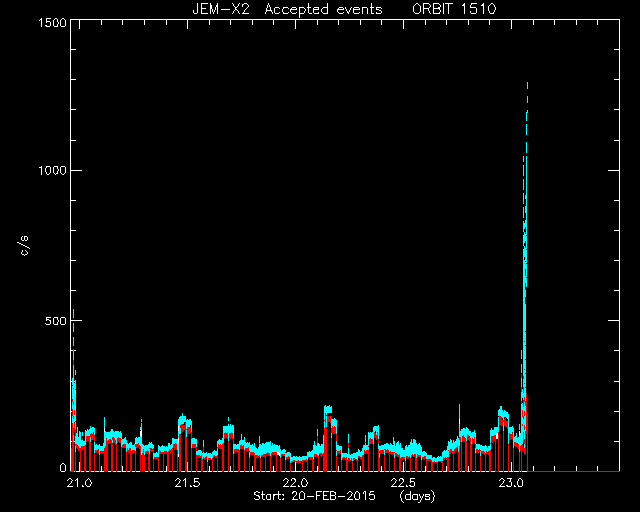Click the 500 y-axis tick label
The height and width of the screenshot is (512, 640).
point(56,321)
